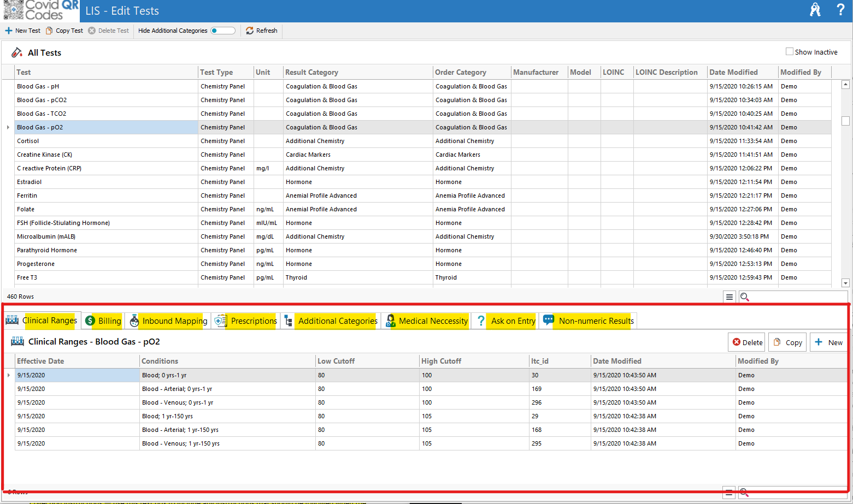Viewport: 853px width, 504px height.
Task: Select the Microalbumin (mALB) row
Action: tap(423, 236)
